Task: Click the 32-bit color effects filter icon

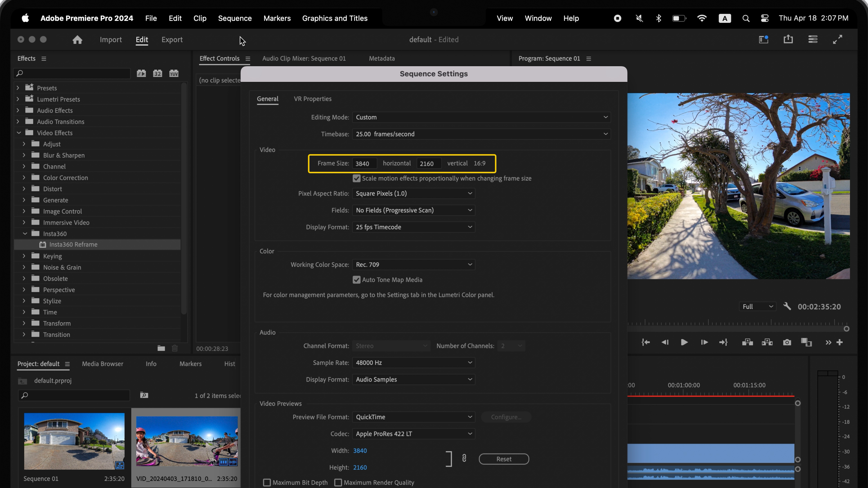Action: 157,73
